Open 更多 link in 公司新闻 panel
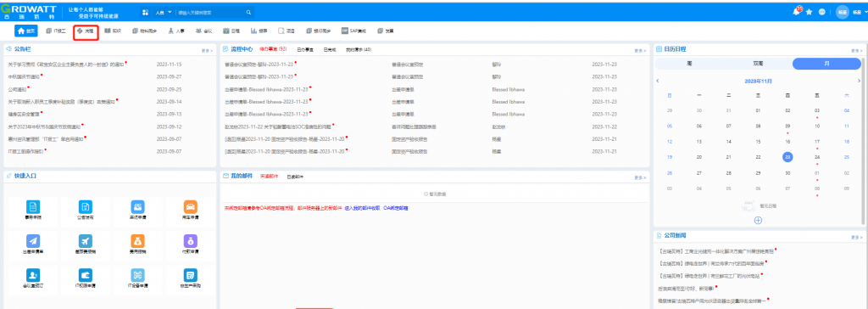Viewport: 868px width, 309px height. (x=856, y=238)
